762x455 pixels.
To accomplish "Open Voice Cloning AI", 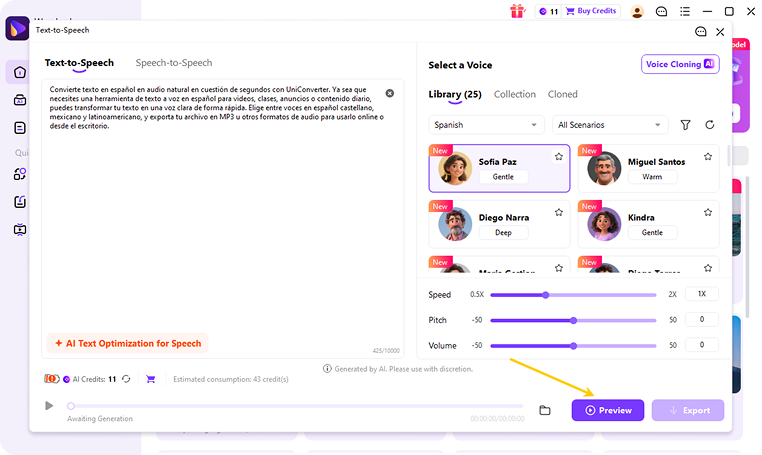I will click(680, 64).
